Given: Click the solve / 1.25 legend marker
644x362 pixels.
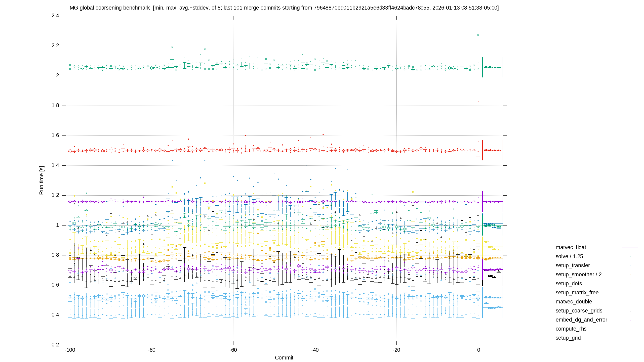Looking at the screenshot, I should [x=630, y=257].
